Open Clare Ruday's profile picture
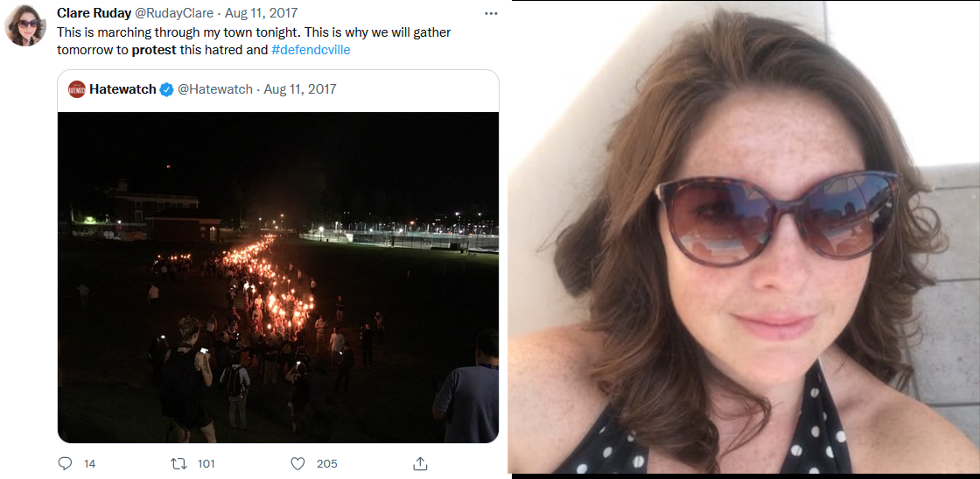The width and height of the screenshot is (980, 479). point(25,25)
